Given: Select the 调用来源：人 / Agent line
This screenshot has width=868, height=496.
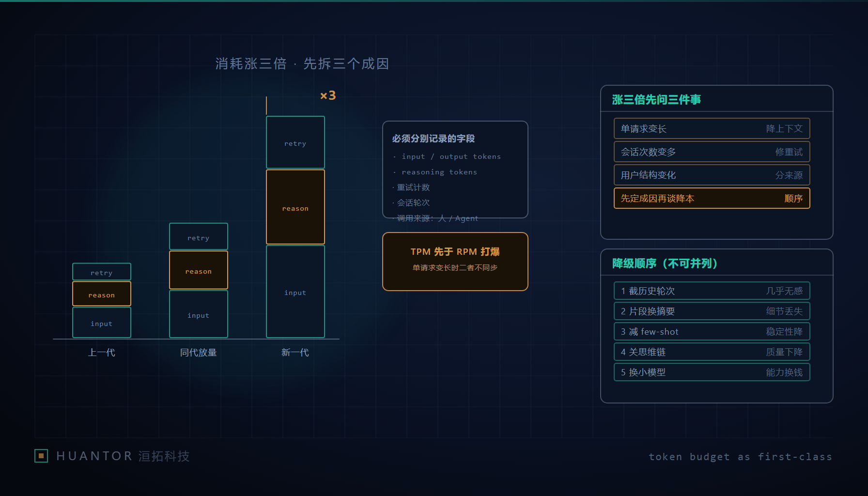Looking at the screenshot, I should coord(435,218).
